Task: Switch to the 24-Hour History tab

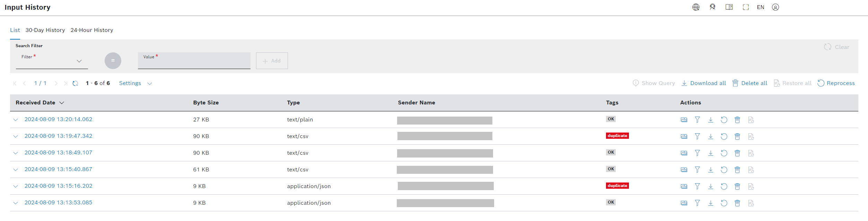Action: (92, 30)
